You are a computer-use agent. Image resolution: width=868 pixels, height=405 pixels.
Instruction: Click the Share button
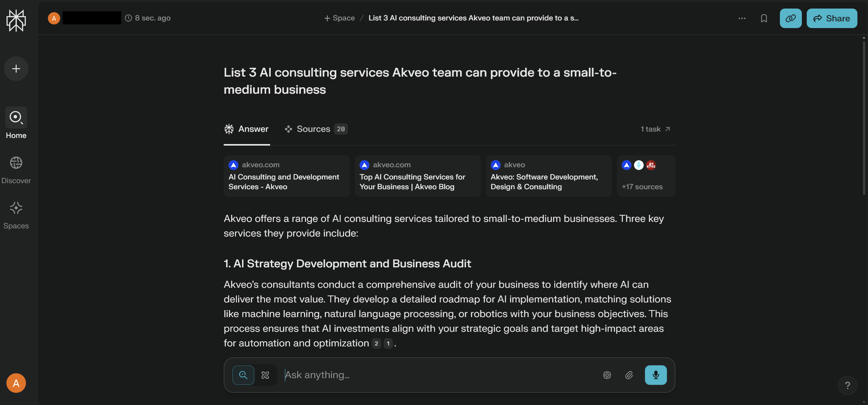(x=832, y=18)
